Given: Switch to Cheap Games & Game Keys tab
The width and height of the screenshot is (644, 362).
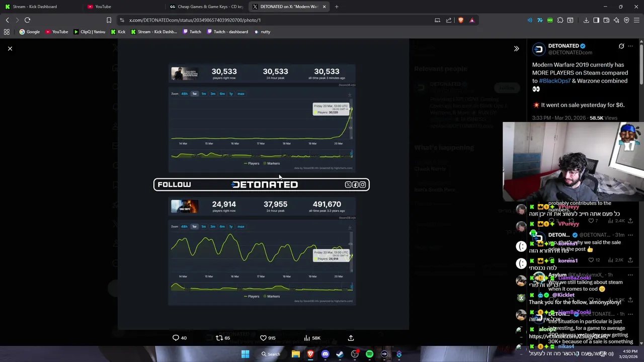Looking at the screenshot, I should click(206, 7).
